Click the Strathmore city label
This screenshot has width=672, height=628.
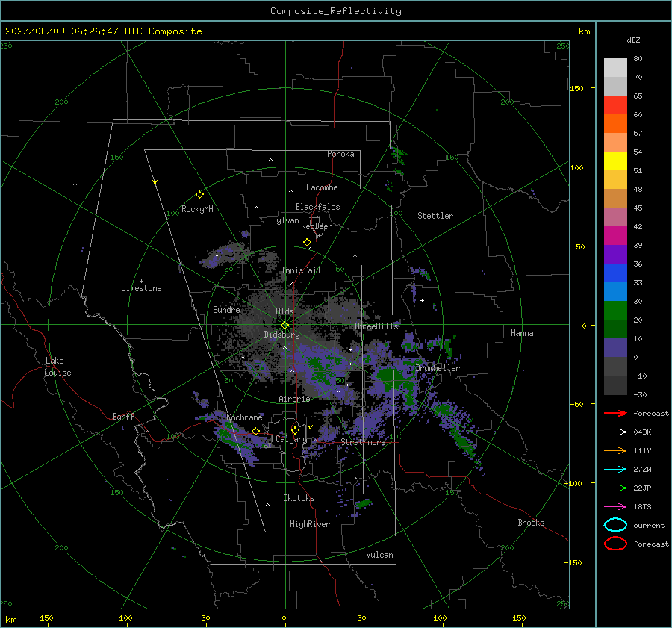pos(363,442)
